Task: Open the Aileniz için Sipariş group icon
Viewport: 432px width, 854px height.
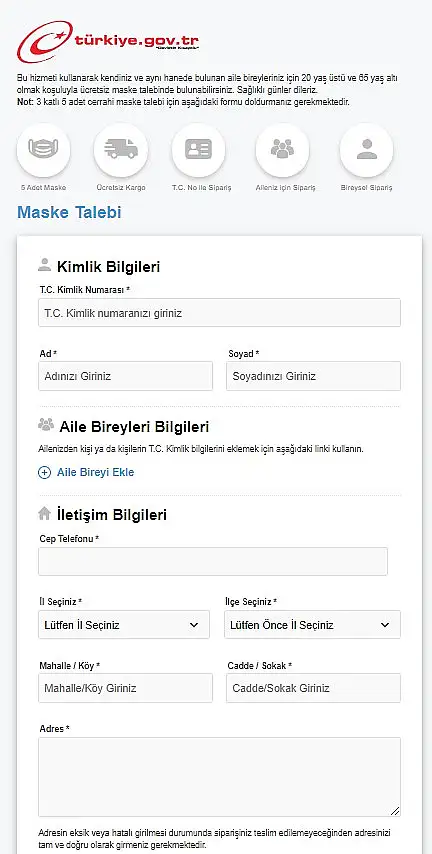Action: click(282, 150)
